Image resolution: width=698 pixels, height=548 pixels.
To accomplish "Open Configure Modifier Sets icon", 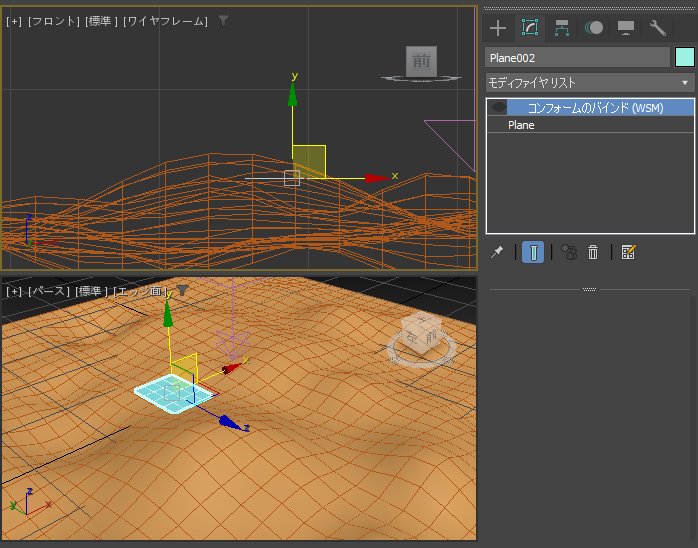I will [629, 252].
